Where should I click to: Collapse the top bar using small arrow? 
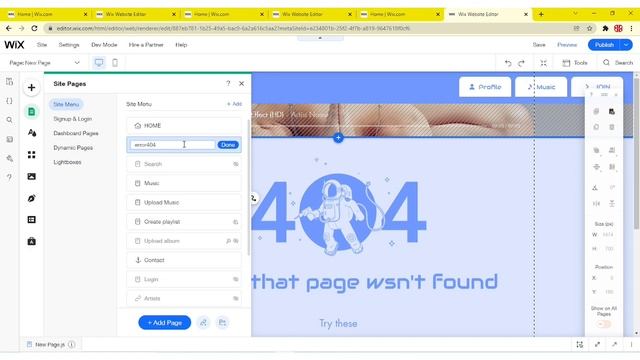coord(320,38)
